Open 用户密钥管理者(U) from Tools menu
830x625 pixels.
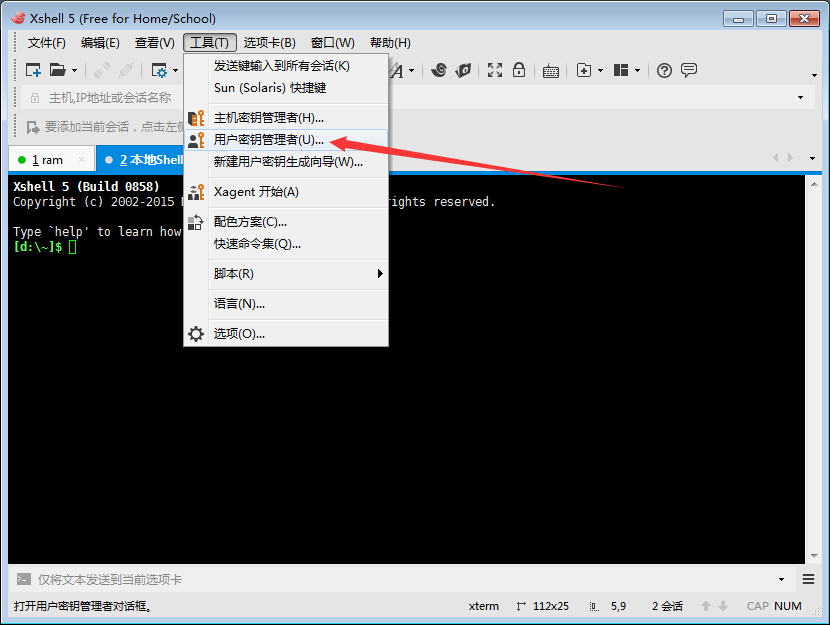point(286,140)
